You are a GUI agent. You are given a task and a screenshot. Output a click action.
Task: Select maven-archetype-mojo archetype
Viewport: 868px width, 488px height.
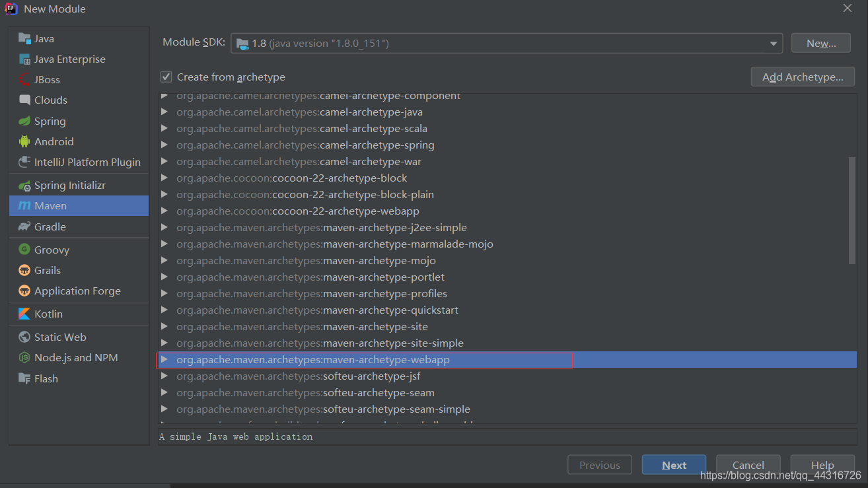[507, 261]
